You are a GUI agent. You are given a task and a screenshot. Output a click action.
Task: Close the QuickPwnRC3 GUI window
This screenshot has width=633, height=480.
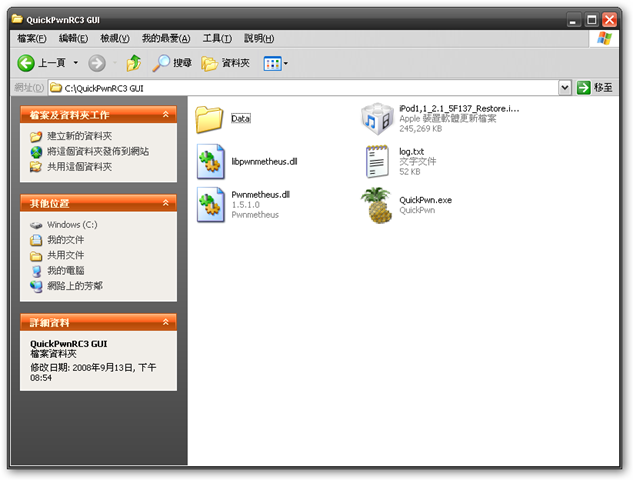610,19
